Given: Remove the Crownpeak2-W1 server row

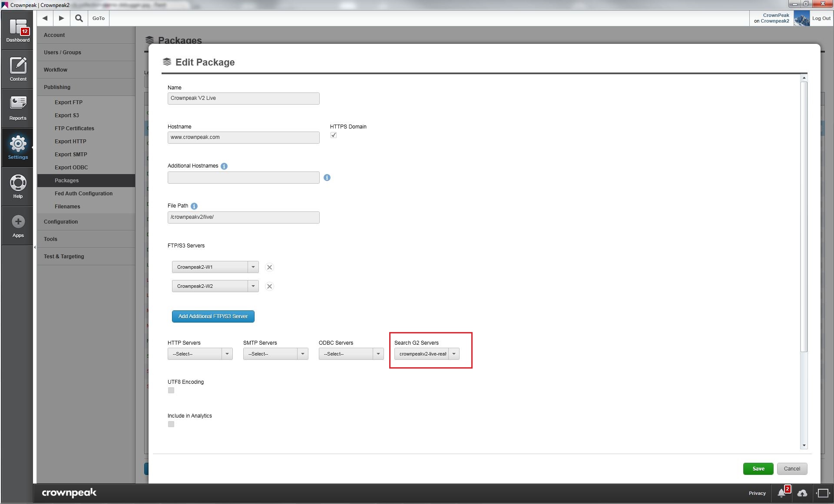Looking at the screenshot, I should 269,267.
